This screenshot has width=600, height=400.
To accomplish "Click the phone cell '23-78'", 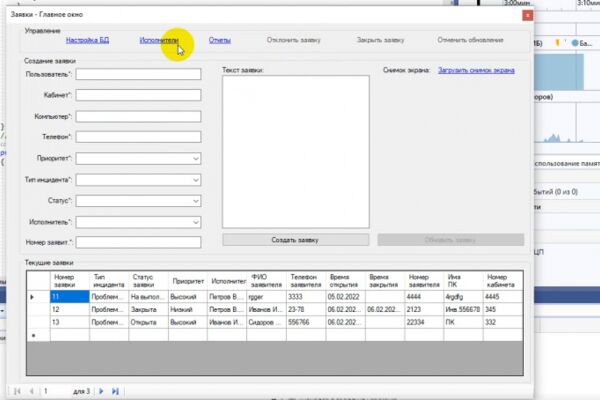I will pyautogui.click(x=306, y=309).
